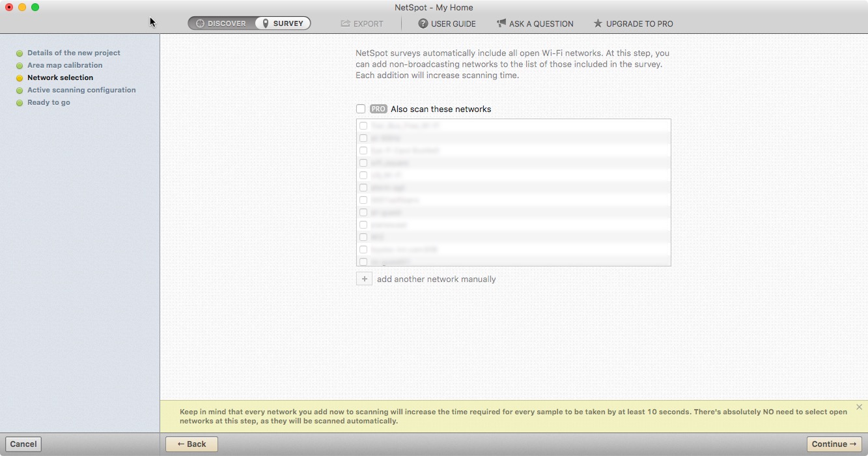Click the Export toolbar button
This screenshot has width=868, height=456.
362,23
